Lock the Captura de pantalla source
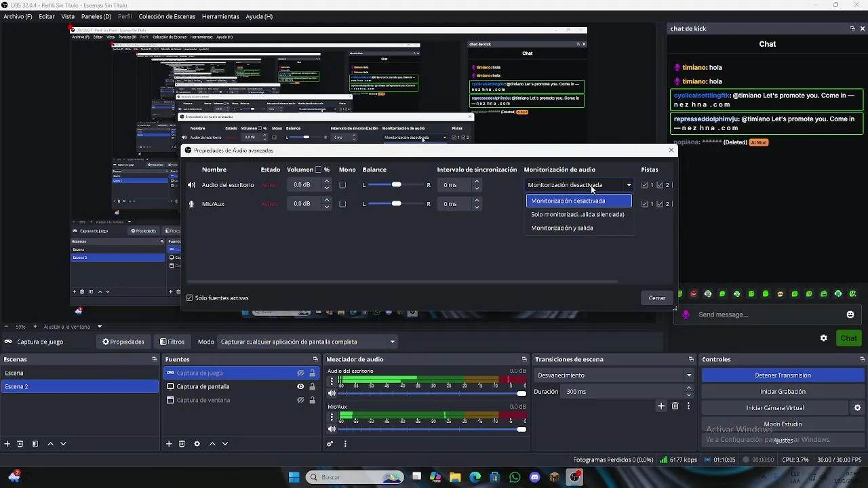 [x=312, y=386]
